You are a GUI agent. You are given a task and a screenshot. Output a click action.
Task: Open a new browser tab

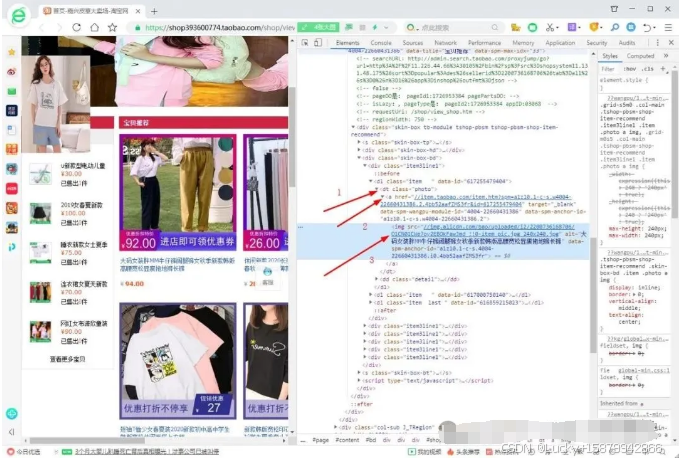click(x=154, y=11)
